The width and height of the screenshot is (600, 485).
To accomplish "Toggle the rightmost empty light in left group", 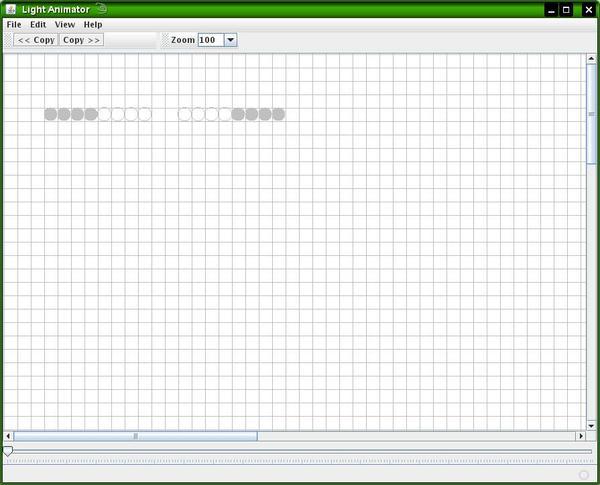I will (x=145, y=114).
